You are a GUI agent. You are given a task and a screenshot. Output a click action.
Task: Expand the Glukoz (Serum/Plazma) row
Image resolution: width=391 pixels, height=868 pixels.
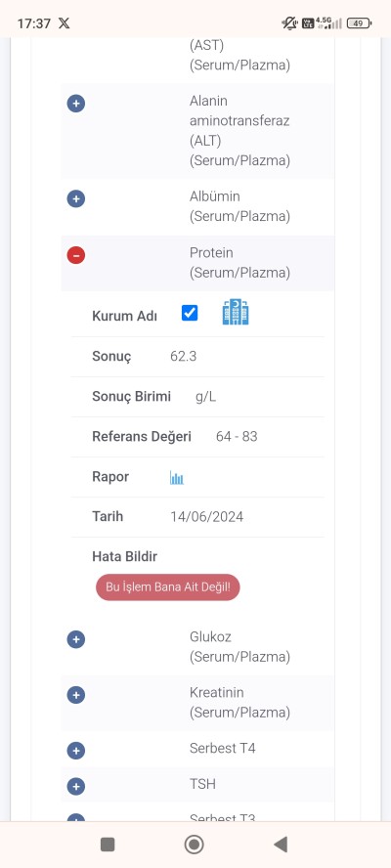(x=76, y=640)
